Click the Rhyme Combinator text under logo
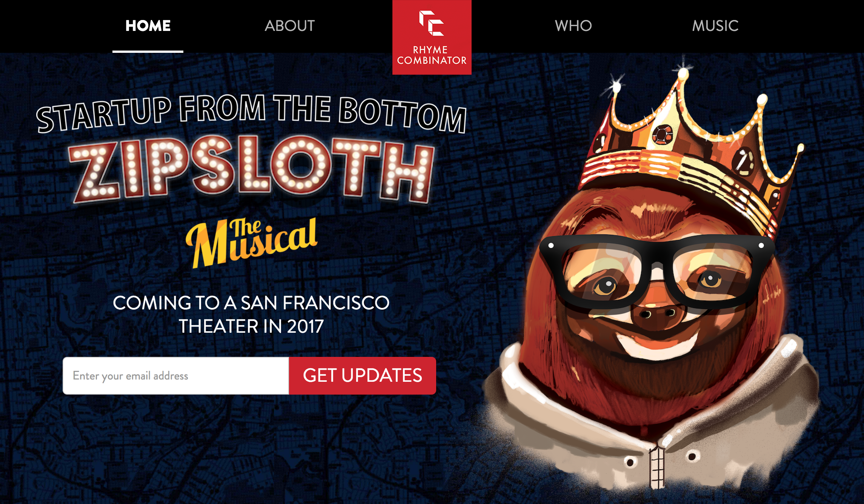 (432, 55)
